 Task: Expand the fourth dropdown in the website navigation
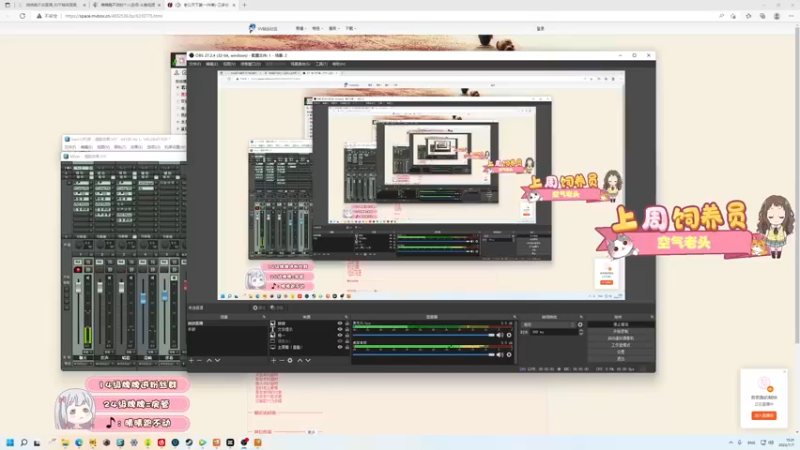coord(350,29)
